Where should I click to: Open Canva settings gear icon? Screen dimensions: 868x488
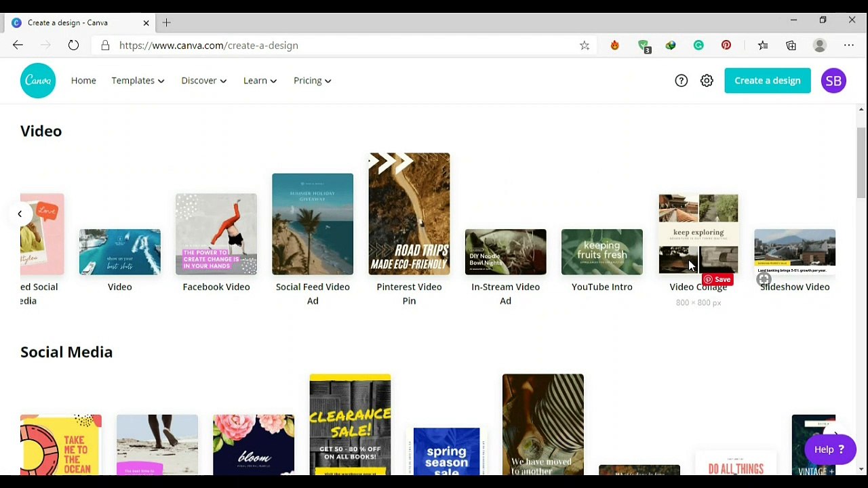tap(707, 81)
